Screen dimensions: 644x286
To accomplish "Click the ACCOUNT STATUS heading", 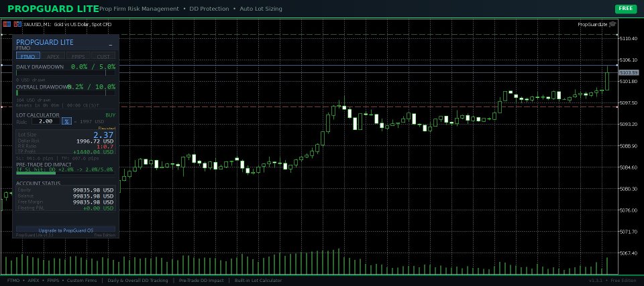I will [38, 184].
